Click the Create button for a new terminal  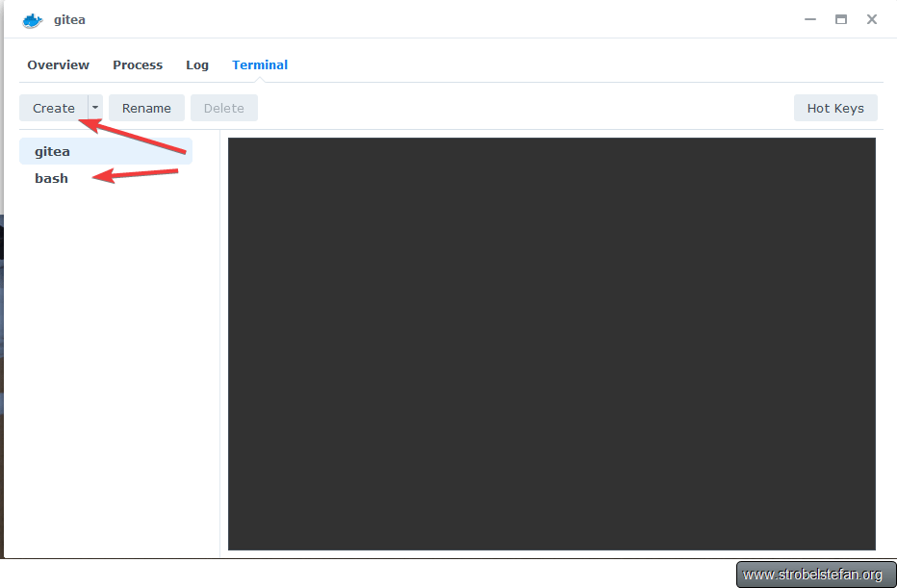[53, 108]
